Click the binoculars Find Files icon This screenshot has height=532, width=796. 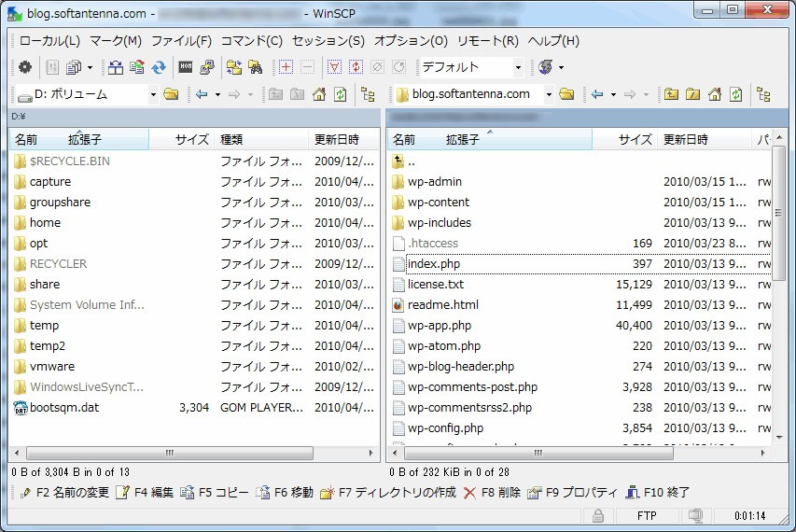255,67
